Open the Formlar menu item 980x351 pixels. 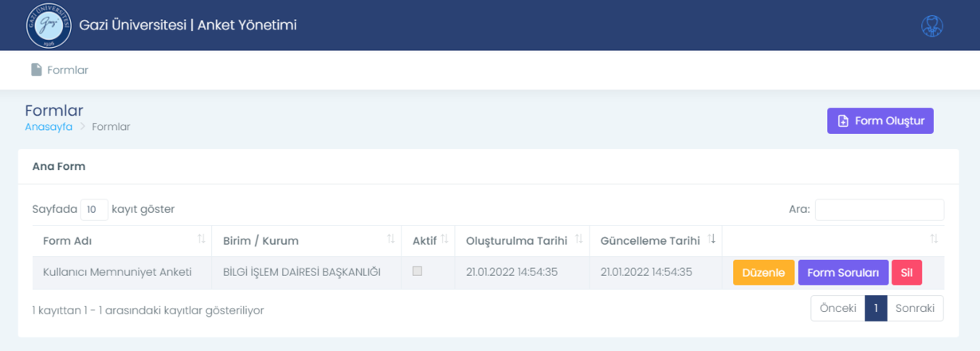coord(60,70)
